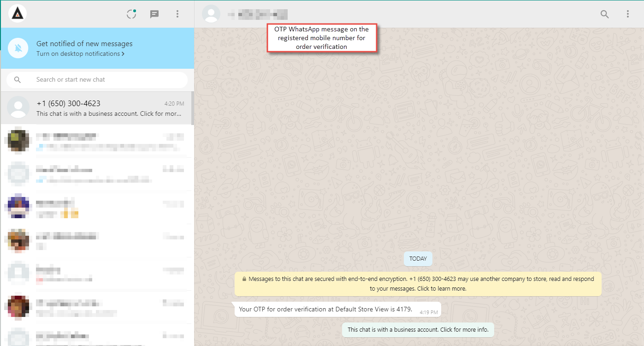Open the sidebar three-dot menu
The image size is (644, 346).
click(177, 14)
